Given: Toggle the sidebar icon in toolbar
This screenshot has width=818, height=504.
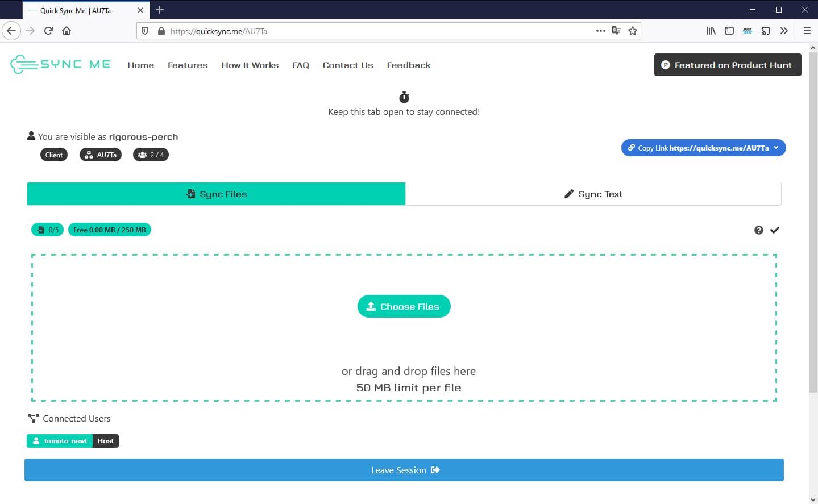Looking at the screenshot, I should point(729,31).
